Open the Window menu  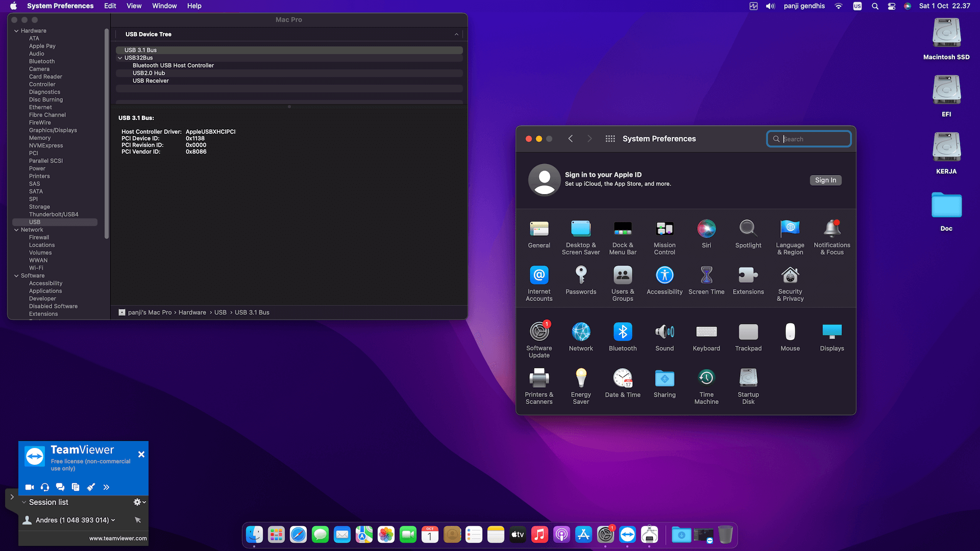click(x=164, y=6)
